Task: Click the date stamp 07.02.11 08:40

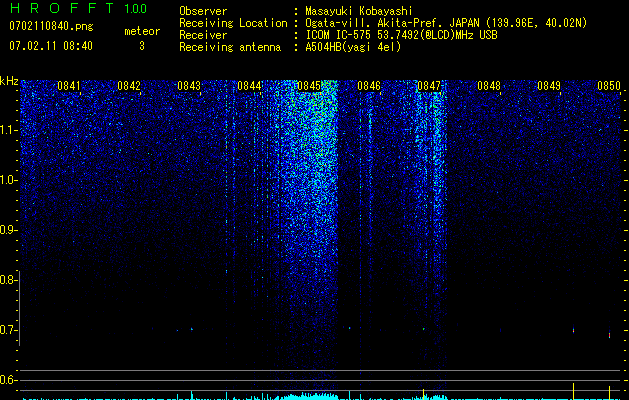Action: (51, 46)
